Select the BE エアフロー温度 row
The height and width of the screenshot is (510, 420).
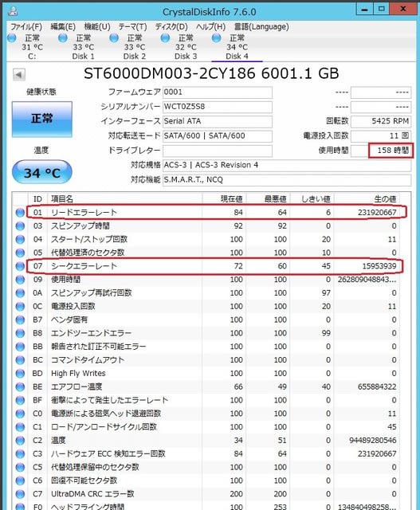pos(207,386)
